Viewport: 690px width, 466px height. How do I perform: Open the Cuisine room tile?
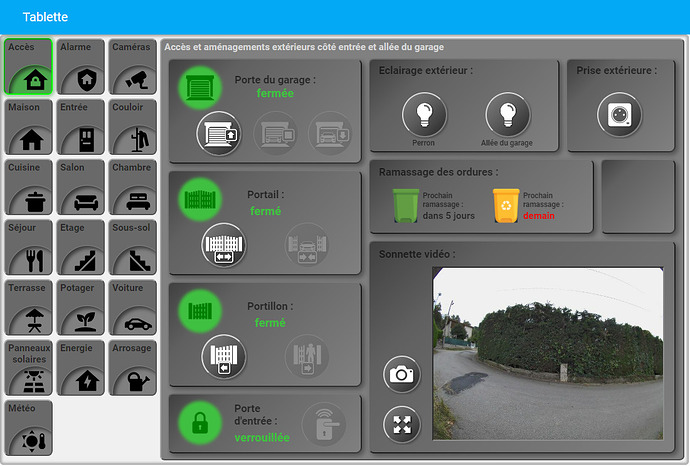tap(28, 186)
